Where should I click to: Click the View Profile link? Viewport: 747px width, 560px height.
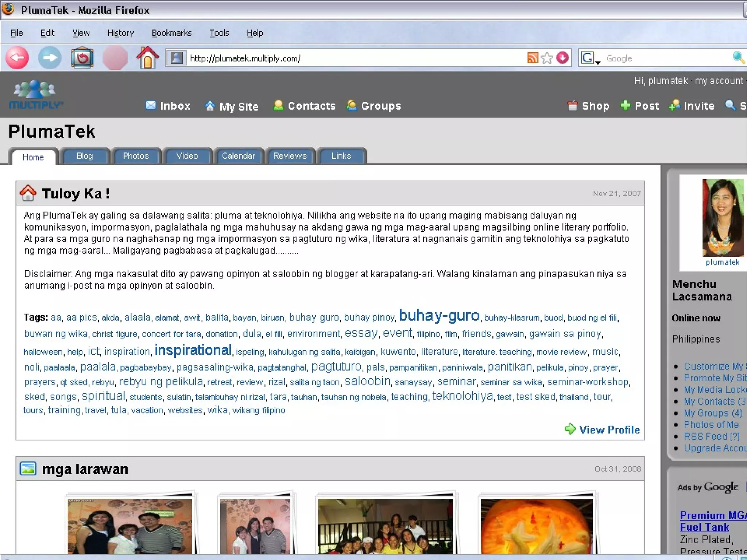pos(609,430)
